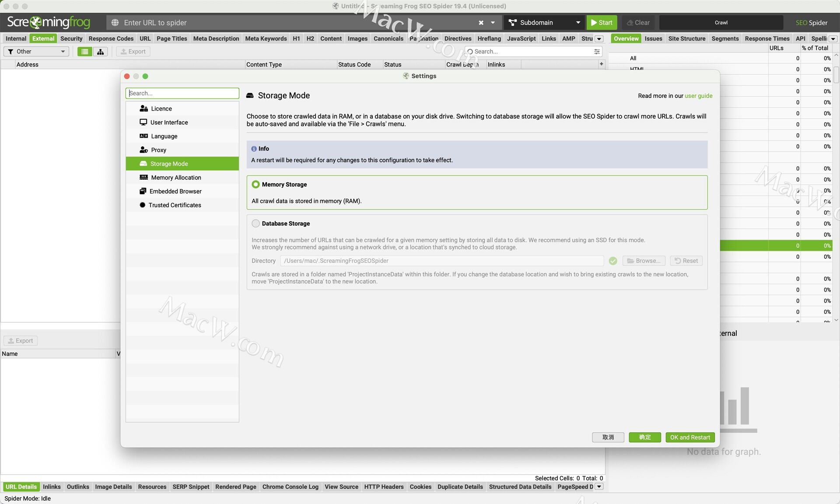
Task: Open the Page Titles tab
Action: coord(171,38)
